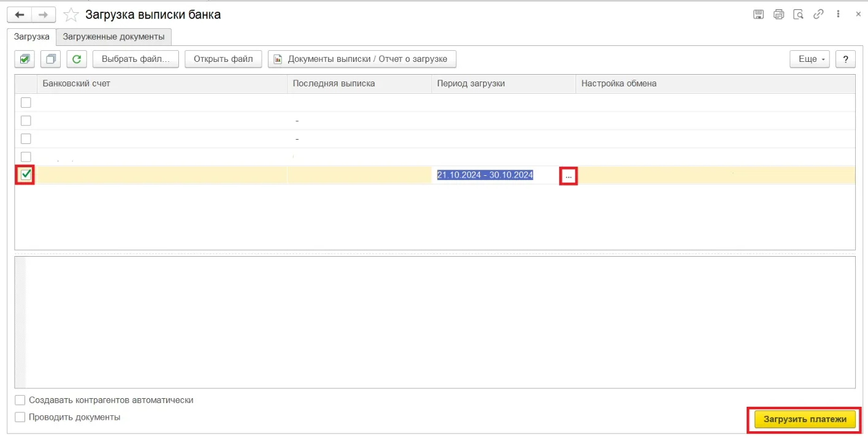Enable 'Создавать контрагентов автоматически' checkbox

click(20, 400)
